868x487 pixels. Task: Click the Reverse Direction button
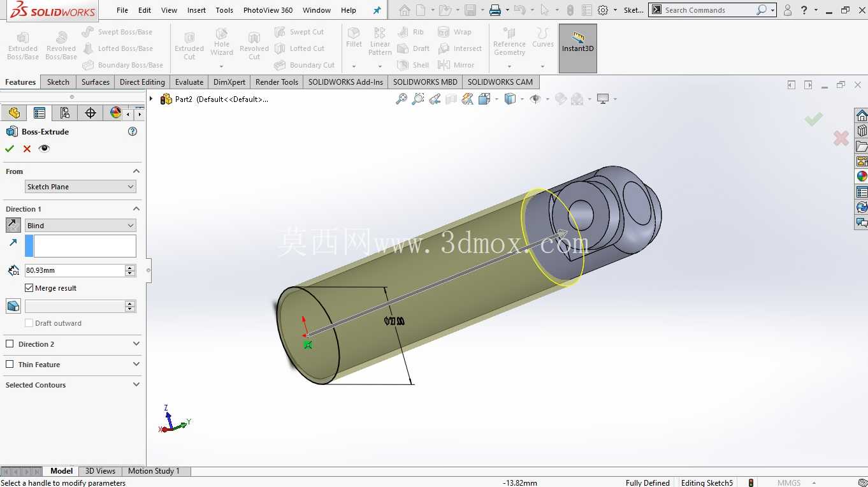13,225
